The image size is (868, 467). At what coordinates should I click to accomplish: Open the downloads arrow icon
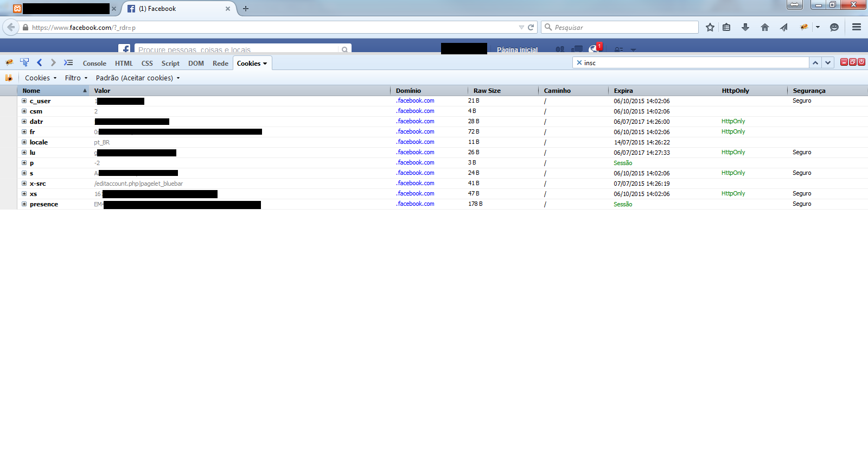click(x=745, y=27)
